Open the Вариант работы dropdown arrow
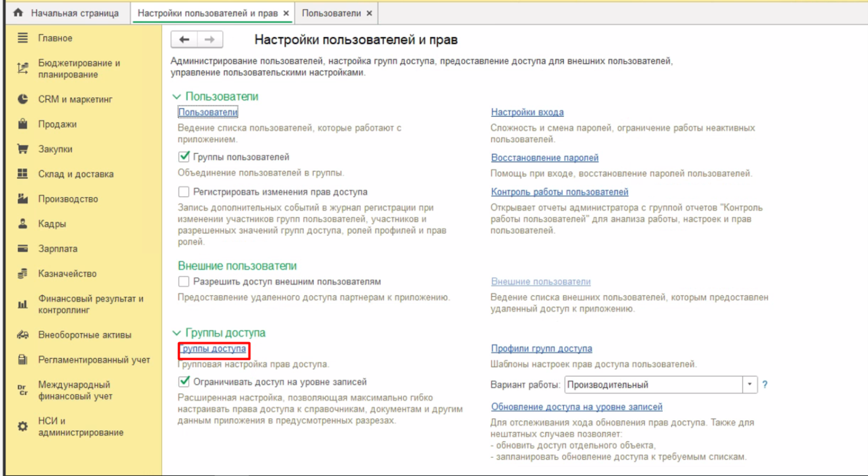This screenshot has width=868, height=476. pyautogui.click(x=749, y=385)
